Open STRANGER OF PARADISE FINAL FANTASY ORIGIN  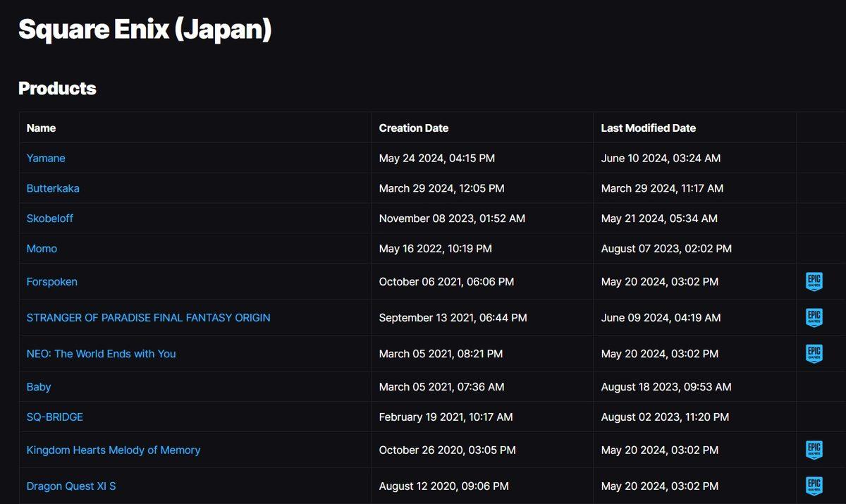[148, 318]
